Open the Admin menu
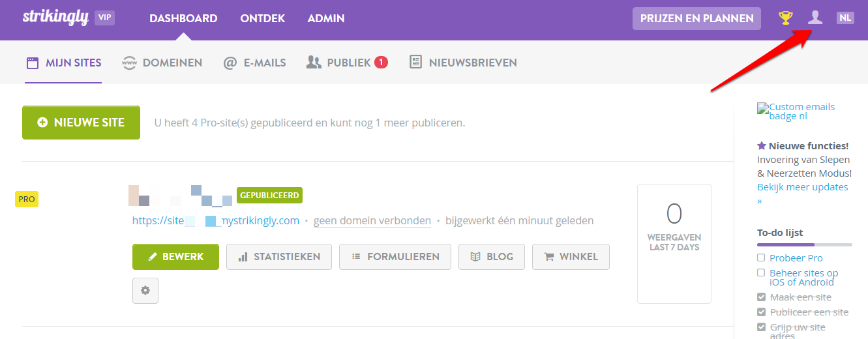The width and height of the screenshot is (868, 339). click(326, 19)
